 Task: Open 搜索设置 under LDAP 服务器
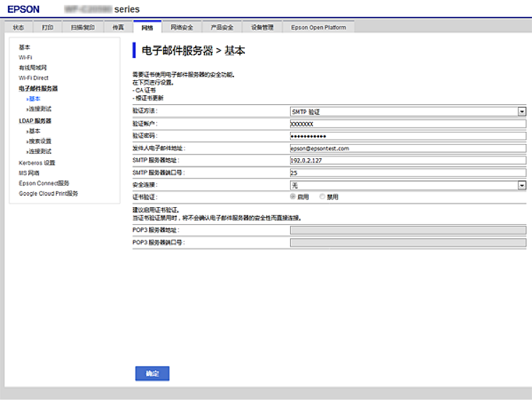tap(40, 141)
